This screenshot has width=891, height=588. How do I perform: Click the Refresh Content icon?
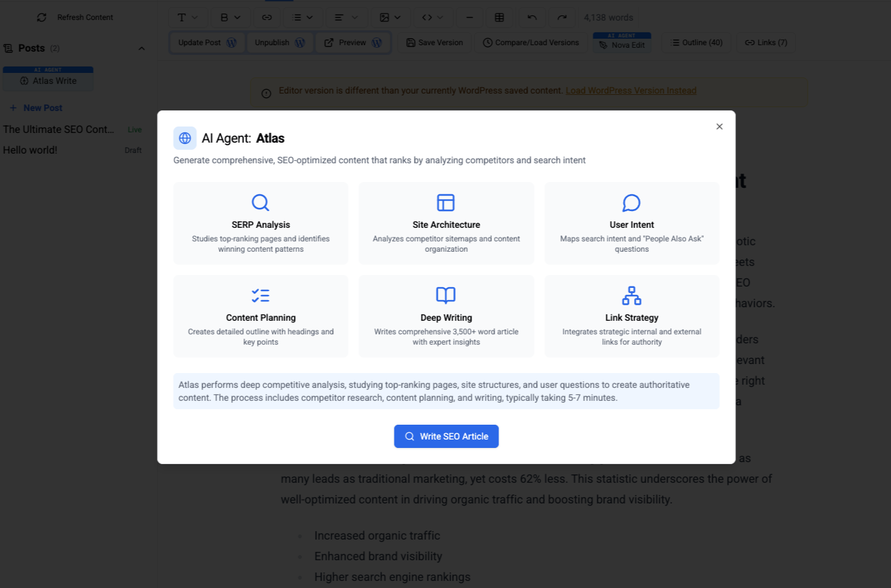point(42,17)
